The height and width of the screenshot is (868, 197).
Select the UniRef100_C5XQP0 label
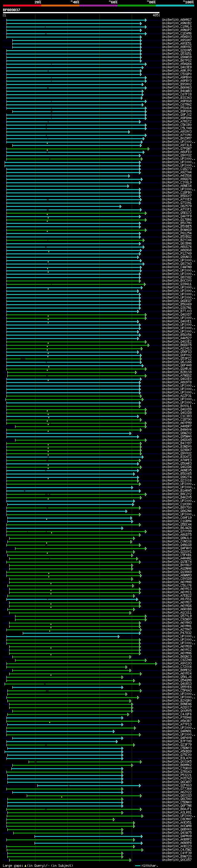point(177,74)
